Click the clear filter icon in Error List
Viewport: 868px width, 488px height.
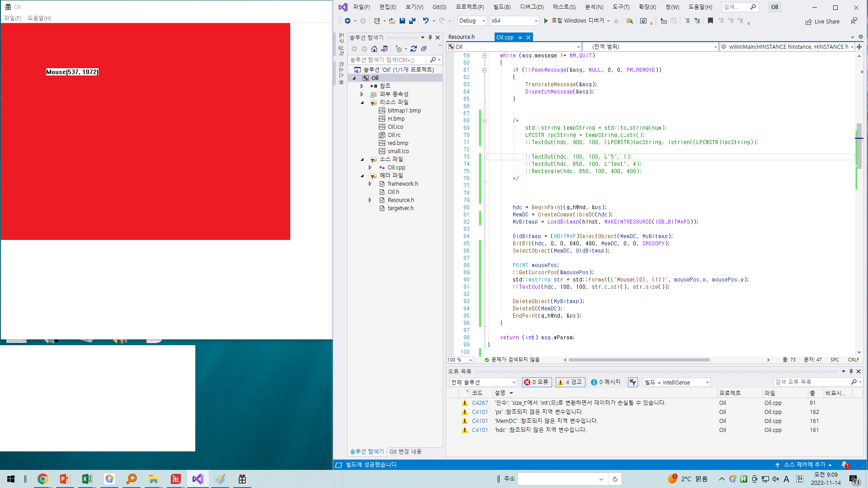click(632, 382)
